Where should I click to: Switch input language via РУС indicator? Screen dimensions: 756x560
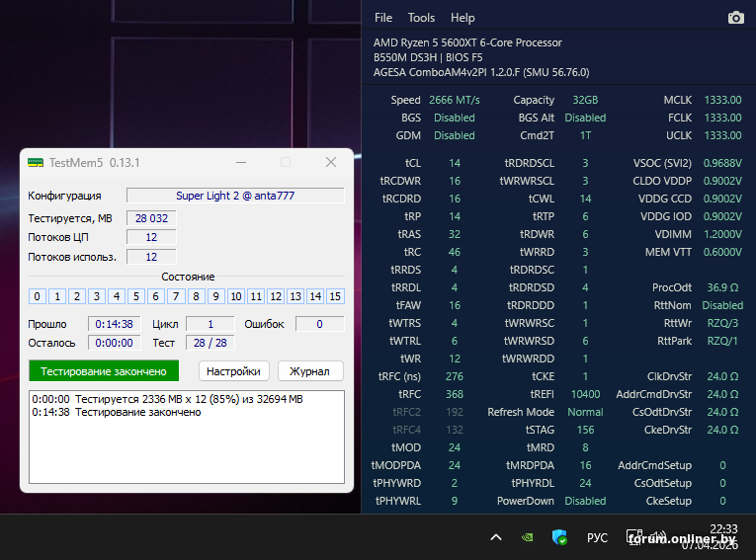(x=597, y=537)
